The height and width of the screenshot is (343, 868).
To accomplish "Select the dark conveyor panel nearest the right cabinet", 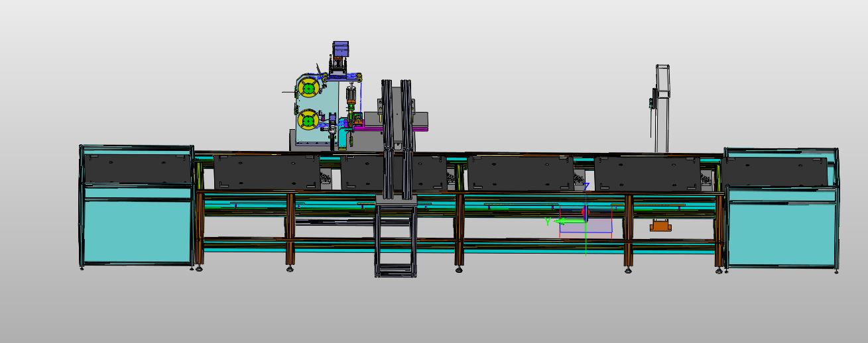I will (647, 173).
